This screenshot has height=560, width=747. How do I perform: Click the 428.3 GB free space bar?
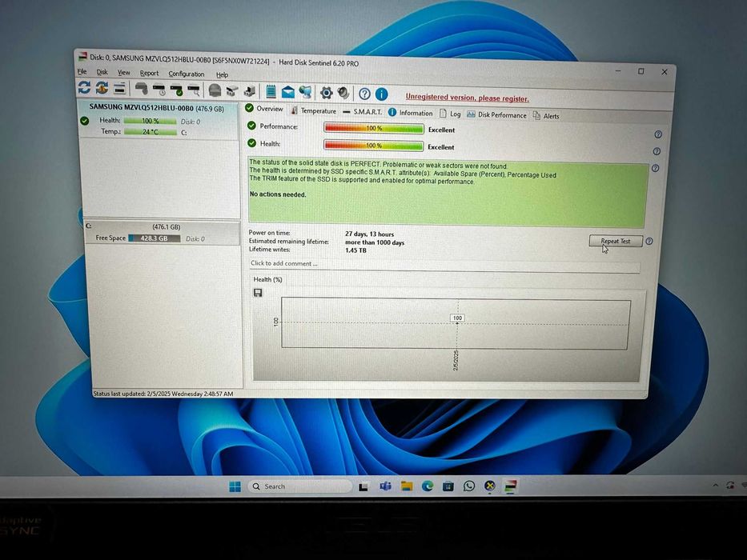tap(155, 238)
